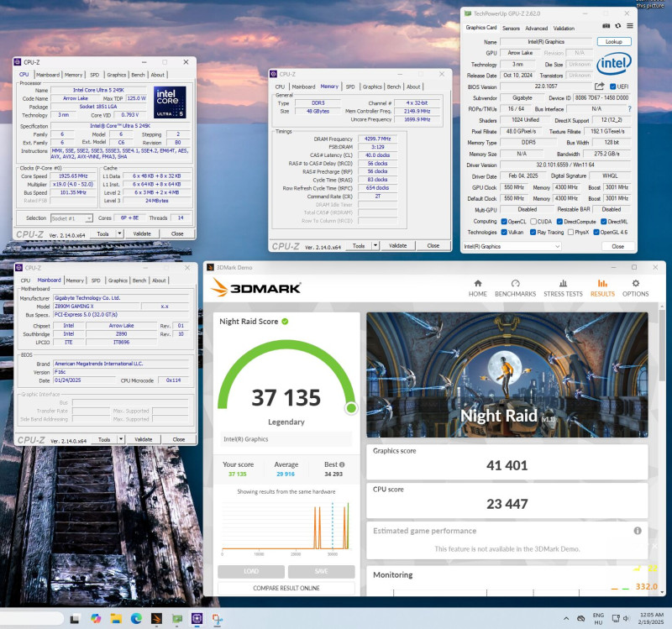The height and width of the screenshot is (629, 672).
Task: Toggle the Vulkan checkbox
Action: [x=504, y=233]
